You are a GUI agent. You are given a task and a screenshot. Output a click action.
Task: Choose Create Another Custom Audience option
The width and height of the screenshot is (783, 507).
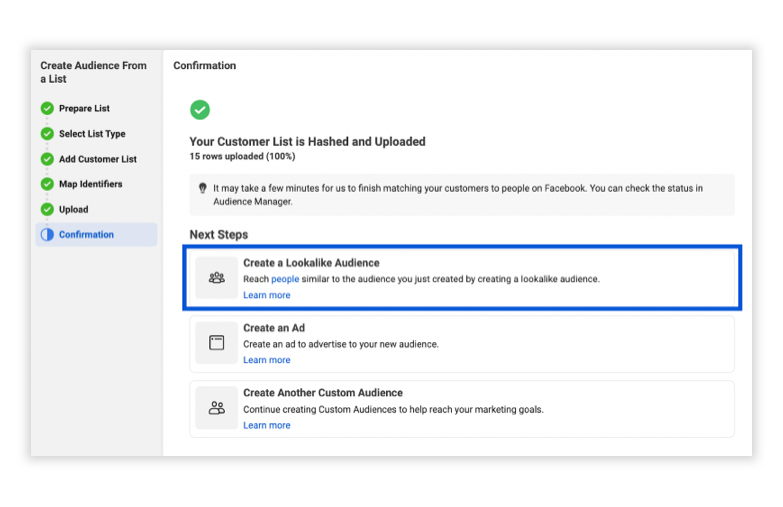pos(462,409)
